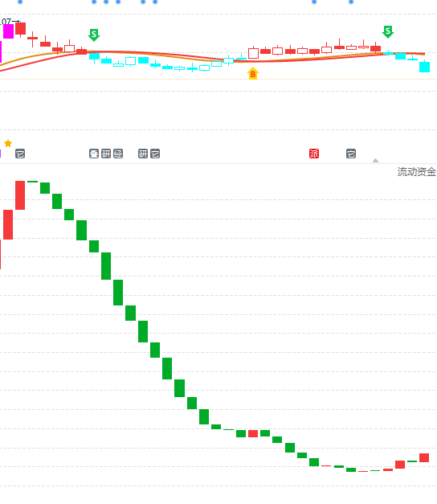Collapse panel using the gray triangle arrow
This screenshot has height=504, width=437.
[375, 160]
